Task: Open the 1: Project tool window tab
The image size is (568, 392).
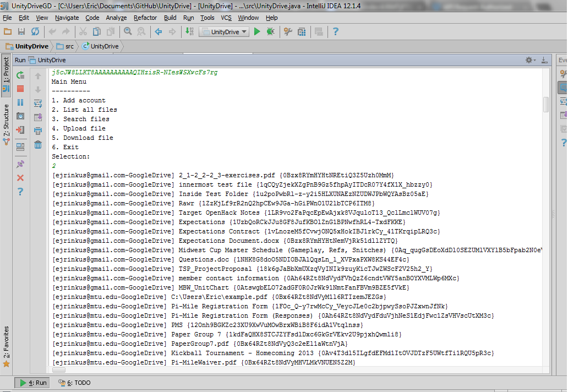Action: [6, 75]
